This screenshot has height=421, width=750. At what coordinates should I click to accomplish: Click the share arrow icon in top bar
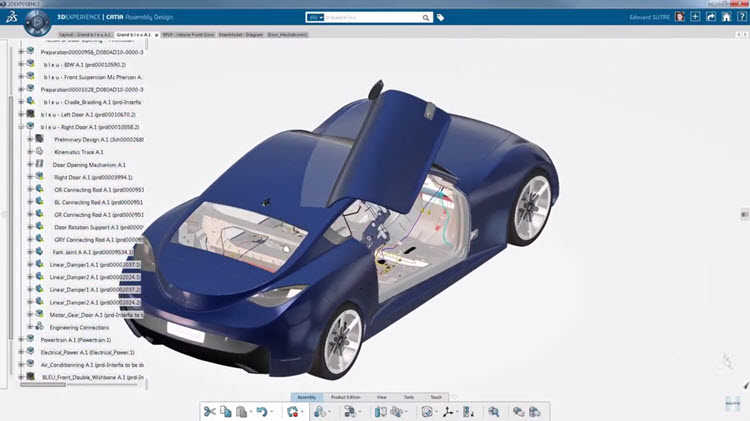pyautogui.click(x=709, y=17)
